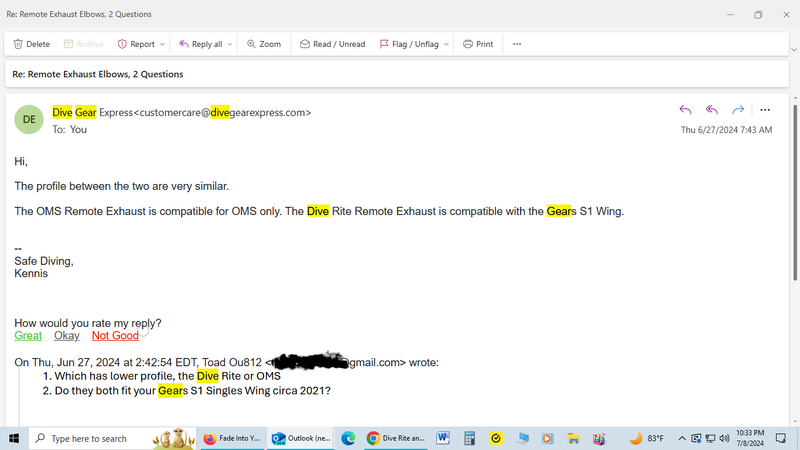800x450 pixels.
Task: Expand the Flag / Unflag dropdown arrow
Action: (x=446, y=44)
